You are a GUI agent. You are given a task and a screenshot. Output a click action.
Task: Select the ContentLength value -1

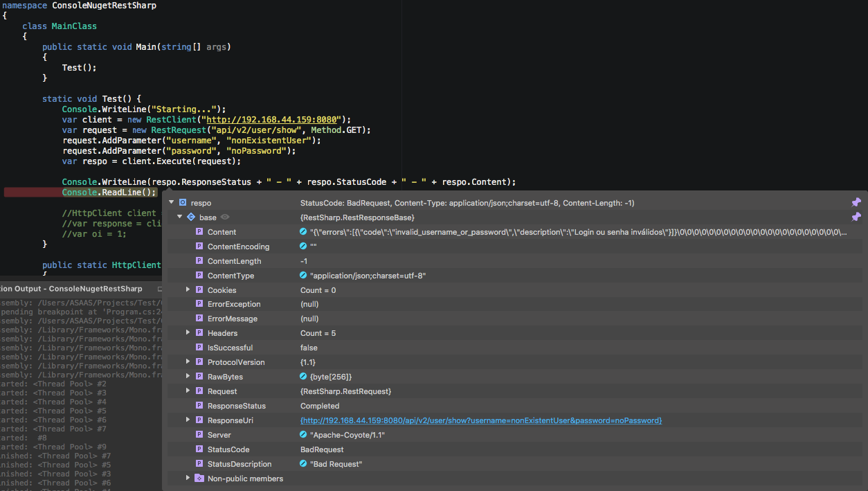pos(304,261)
